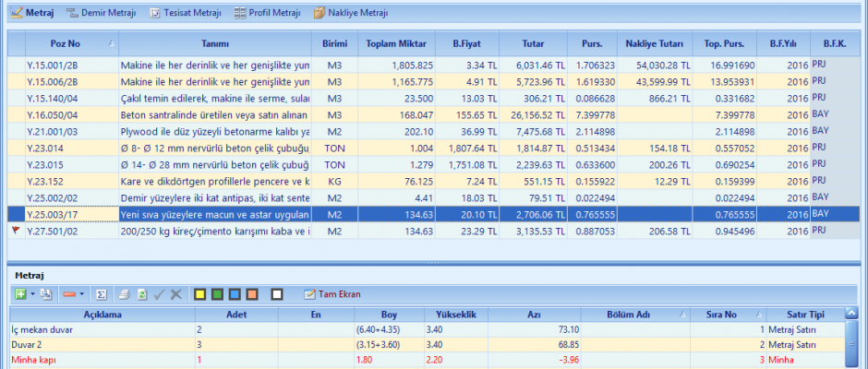
Task: Click the checkmark confirm icon
Action: point(159,294)
